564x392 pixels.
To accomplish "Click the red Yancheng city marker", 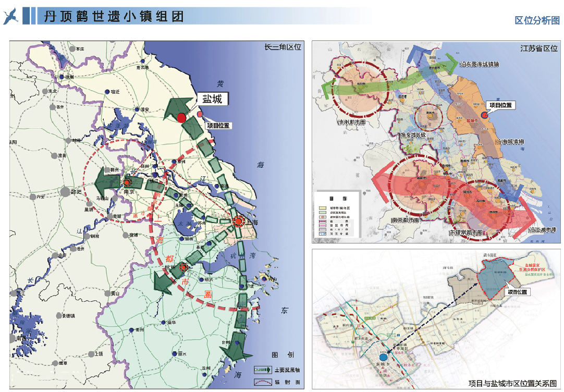I will pyautogui.click(x=181, y=118).
